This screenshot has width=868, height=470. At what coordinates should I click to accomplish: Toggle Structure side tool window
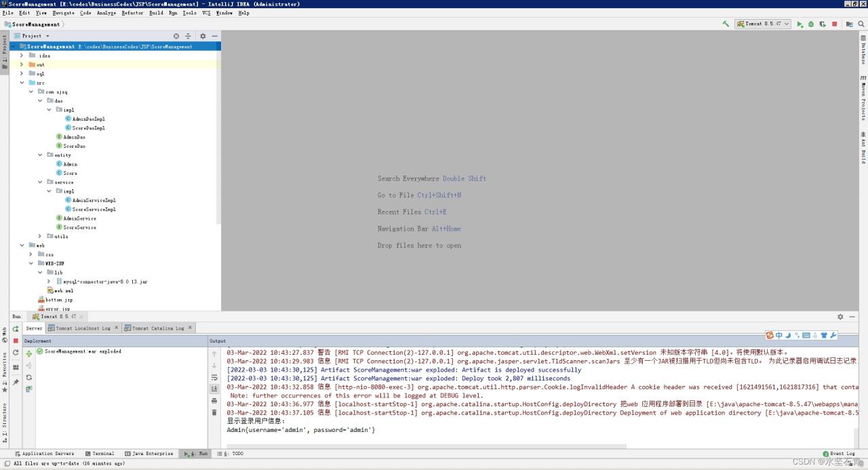(x=4, y=423)
